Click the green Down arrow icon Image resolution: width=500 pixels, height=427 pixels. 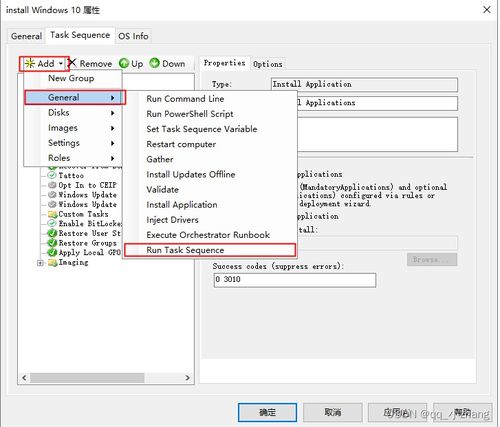tap(154, 63)
